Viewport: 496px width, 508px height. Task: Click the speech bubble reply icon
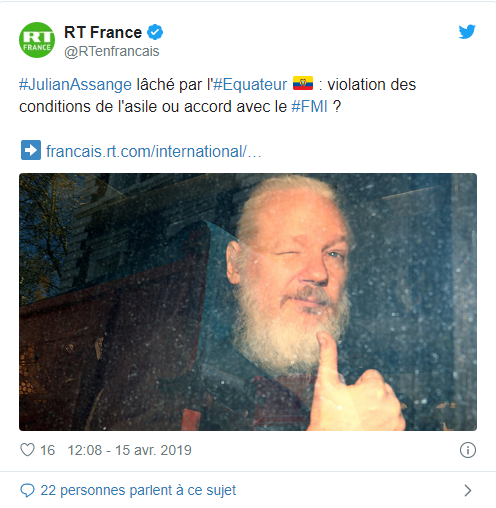pos(27,490)
